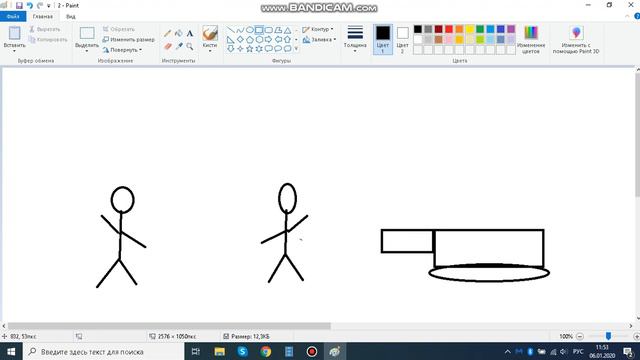Choose the six-point star shape
640x360 pixels.
pyautogui.click(x=259, y=49)
